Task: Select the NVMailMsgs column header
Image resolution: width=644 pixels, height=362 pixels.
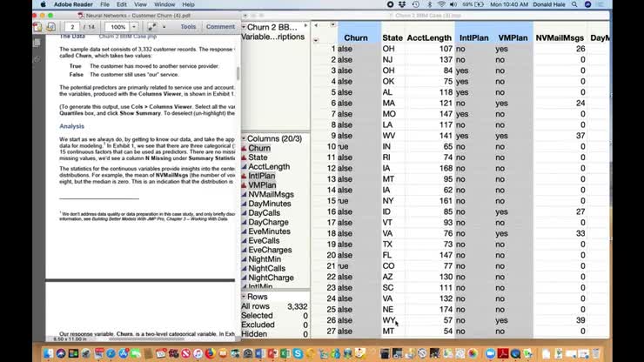Action: click(x=560, y=37)
